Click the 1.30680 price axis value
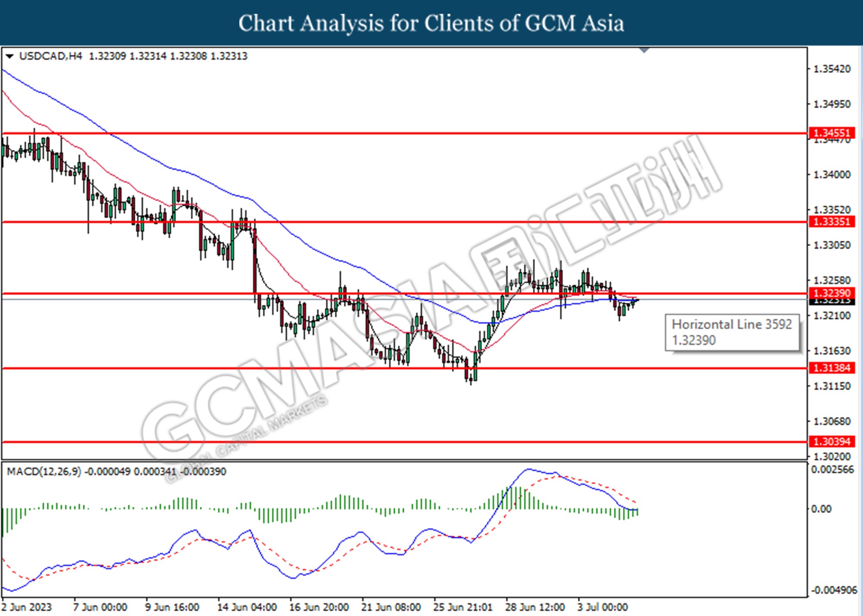The image size is (863, 616). tap(832, 421)
